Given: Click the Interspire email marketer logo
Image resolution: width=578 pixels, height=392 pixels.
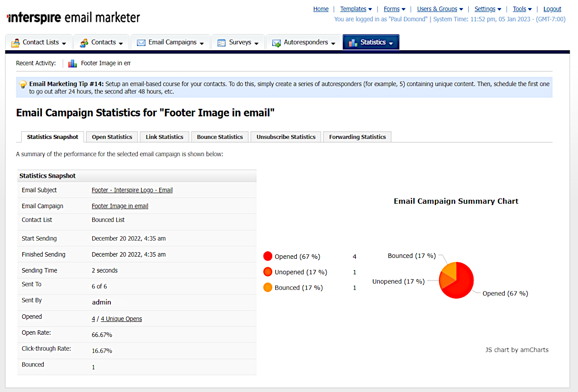Looking at the screenshot, I should 73,18.
